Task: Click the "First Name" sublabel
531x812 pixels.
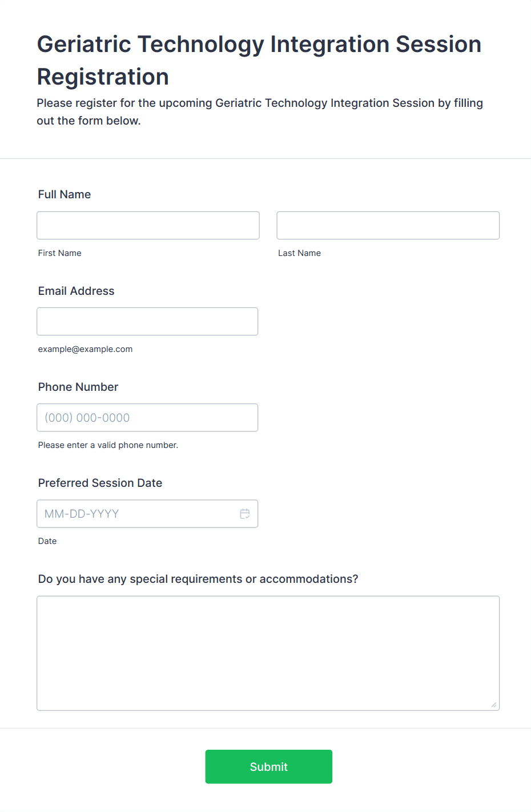Action: [x=60, y=253]
